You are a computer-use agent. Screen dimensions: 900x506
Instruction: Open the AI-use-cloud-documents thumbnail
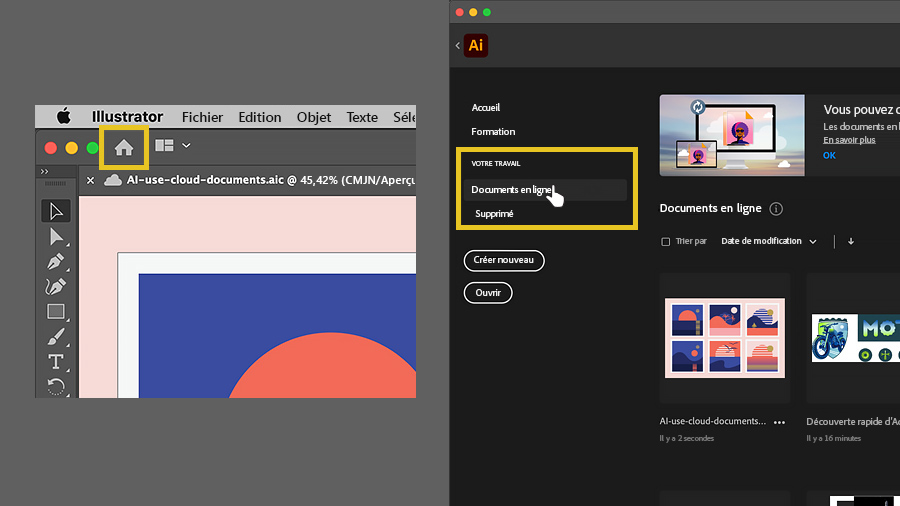(x=725, y=338)
